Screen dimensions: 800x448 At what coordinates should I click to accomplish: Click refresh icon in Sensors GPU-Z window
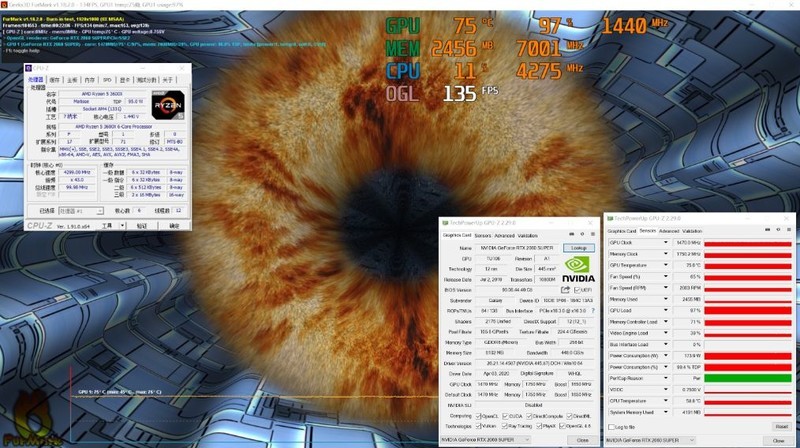(778, 230)
